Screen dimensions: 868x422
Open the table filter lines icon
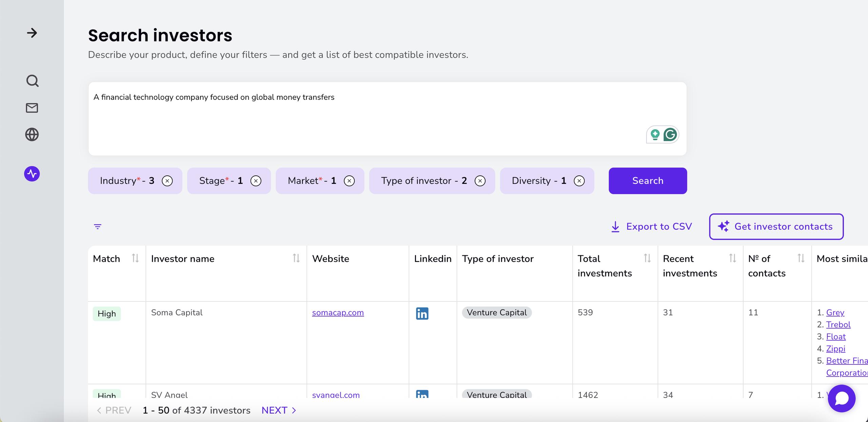coord(98,227)
